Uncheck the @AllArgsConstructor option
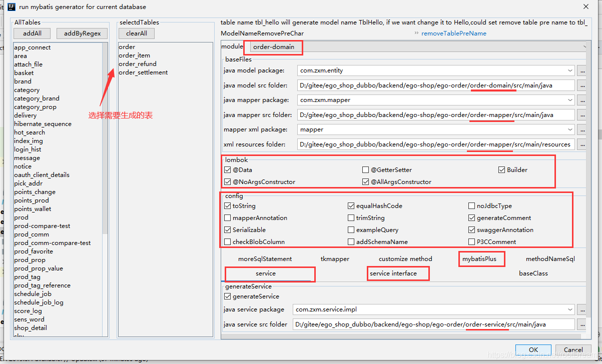Viewport: 602px width, 364px height. (366, 182)
